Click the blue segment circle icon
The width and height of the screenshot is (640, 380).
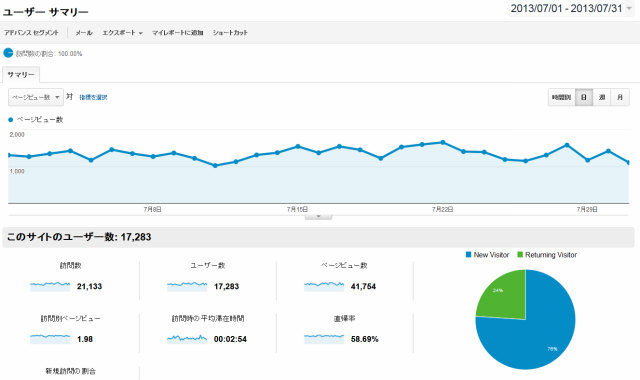8,53
